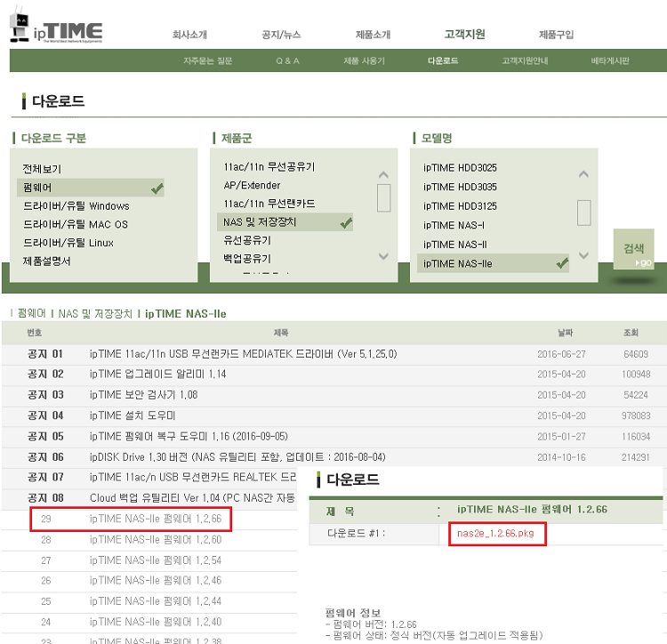Viewport: 667px width, 644px height.
Task: Open notice 01 MEDIATEK 드라이버 post
Action: click(x=244, y=354)
